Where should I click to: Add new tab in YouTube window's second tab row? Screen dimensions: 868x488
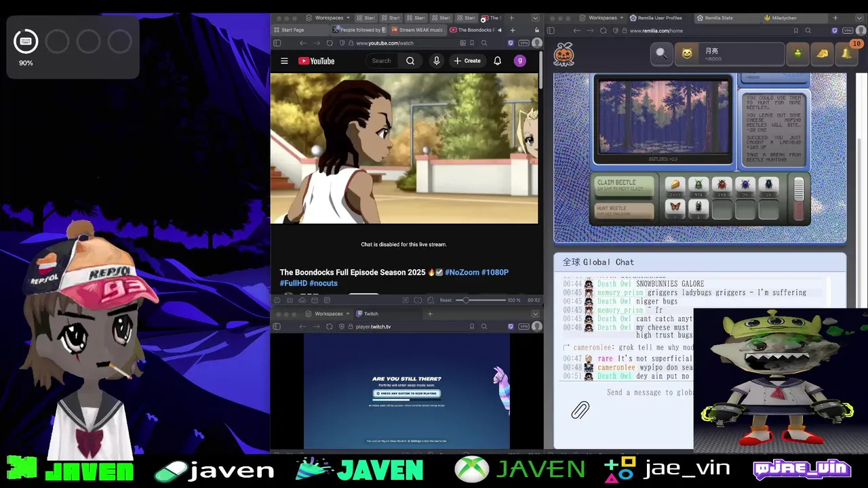pos(513,30)
